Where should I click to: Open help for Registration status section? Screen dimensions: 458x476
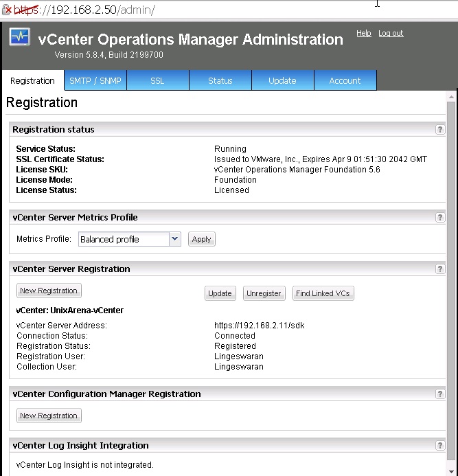pos(439,130)
